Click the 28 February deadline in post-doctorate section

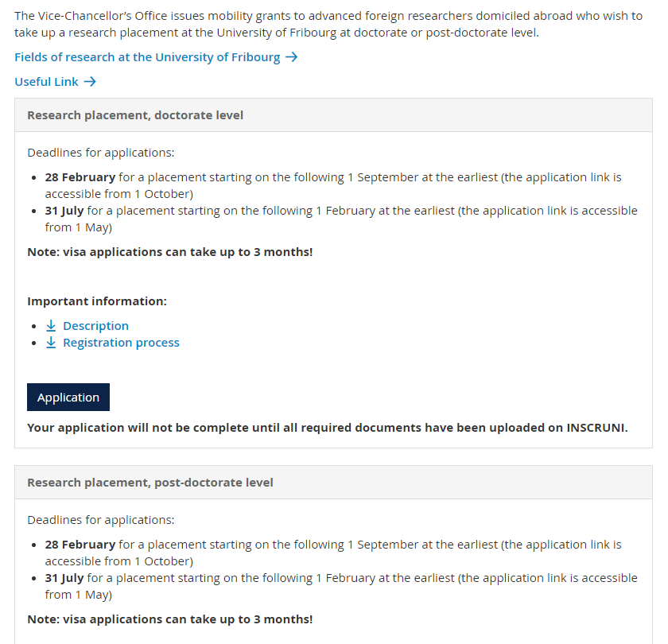(x=80, y=545)
